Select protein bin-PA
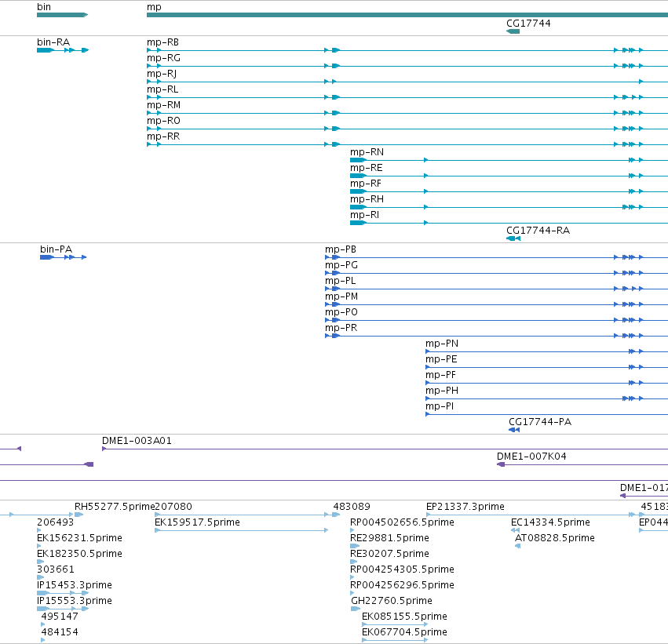 pos(57,249)
